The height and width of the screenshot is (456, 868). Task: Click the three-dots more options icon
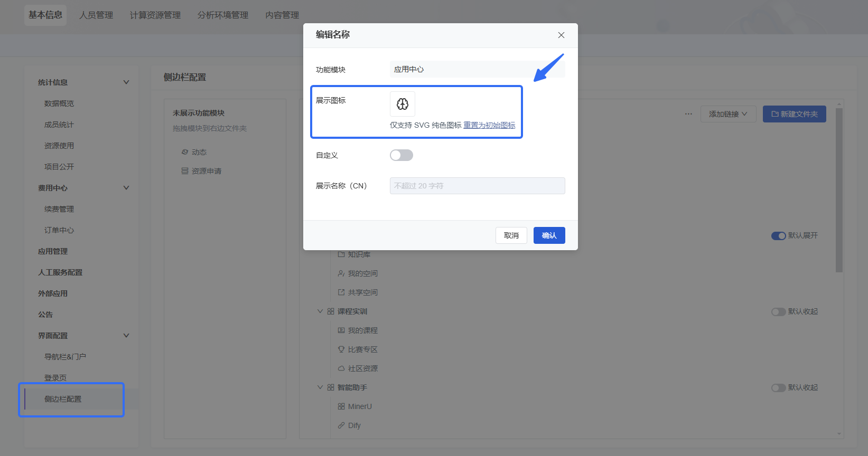tap(688, 114)
